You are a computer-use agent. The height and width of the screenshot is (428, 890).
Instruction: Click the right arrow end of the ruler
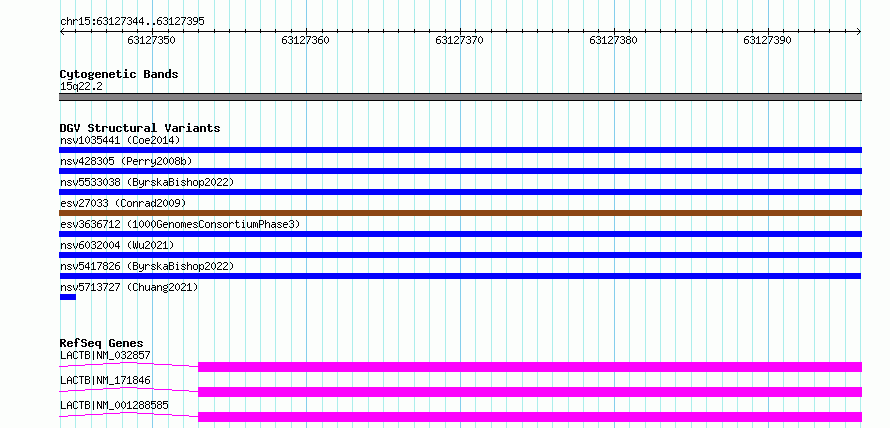tap(859, 32)
